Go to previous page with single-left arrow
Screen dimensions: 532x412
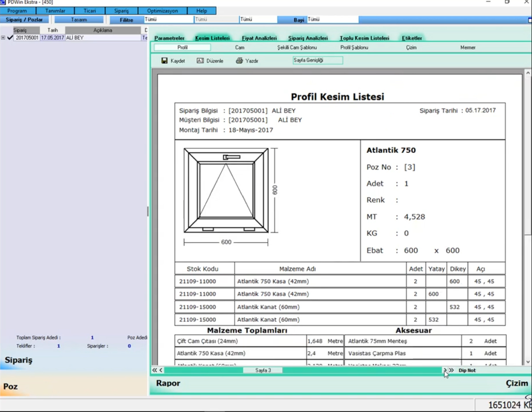pyautogui.click(x=161, y=370)
